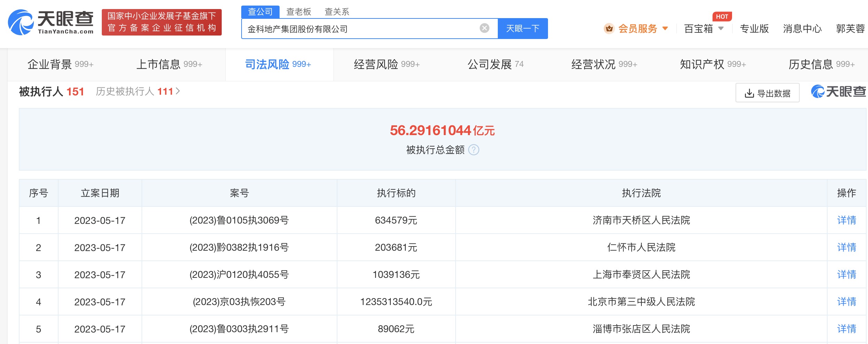Open 详情 for 北京市第三中级人民法院 row

847,302
